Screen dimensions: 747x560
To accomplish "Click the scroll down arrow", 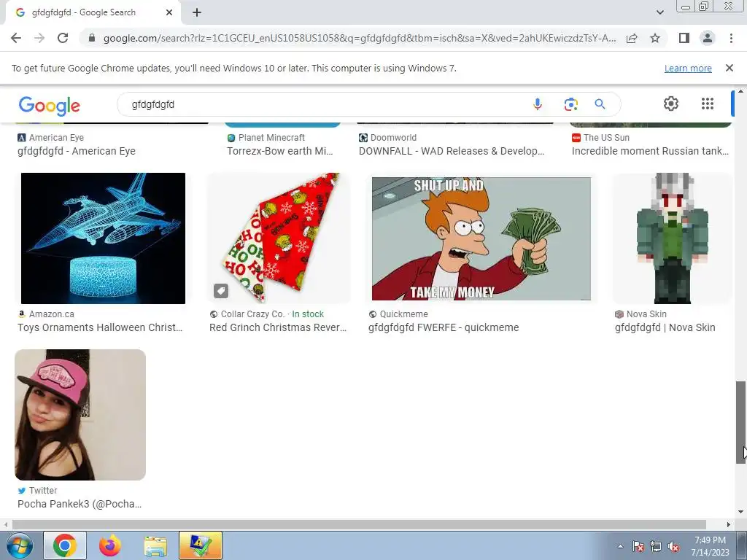I will (740, 512).
